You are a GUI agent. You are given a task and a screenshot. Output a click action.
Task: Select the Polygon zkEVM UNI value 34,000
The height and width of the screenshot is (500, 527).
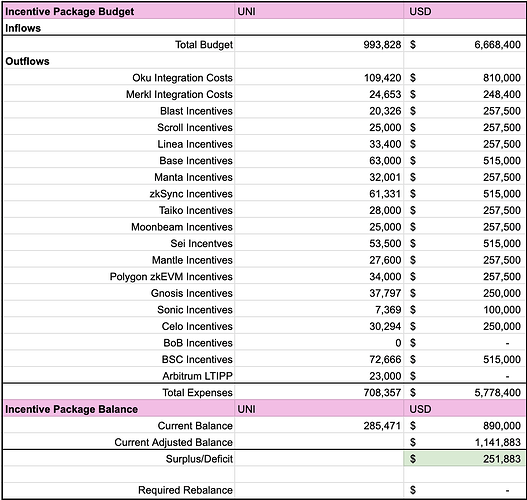(x=385, y=277)
